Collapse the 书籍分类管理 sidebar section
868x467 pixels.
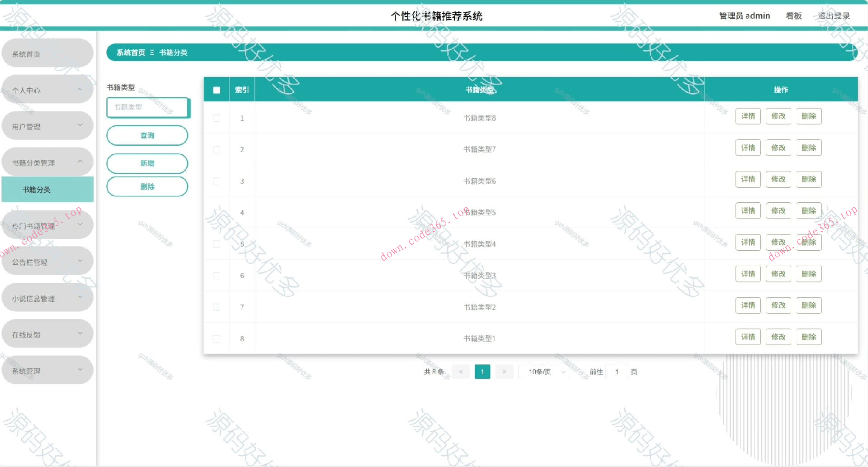[47, 162]
